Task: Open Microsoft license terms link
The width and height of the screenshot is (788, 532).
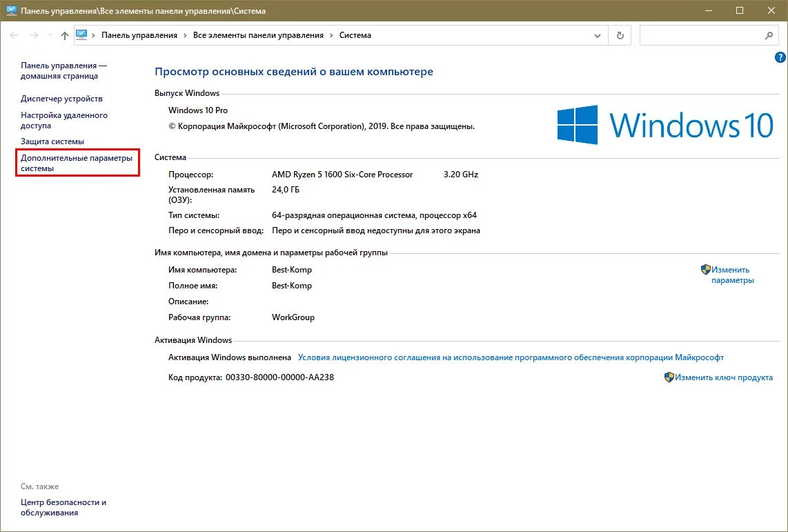Action: (x=511, y=357)
